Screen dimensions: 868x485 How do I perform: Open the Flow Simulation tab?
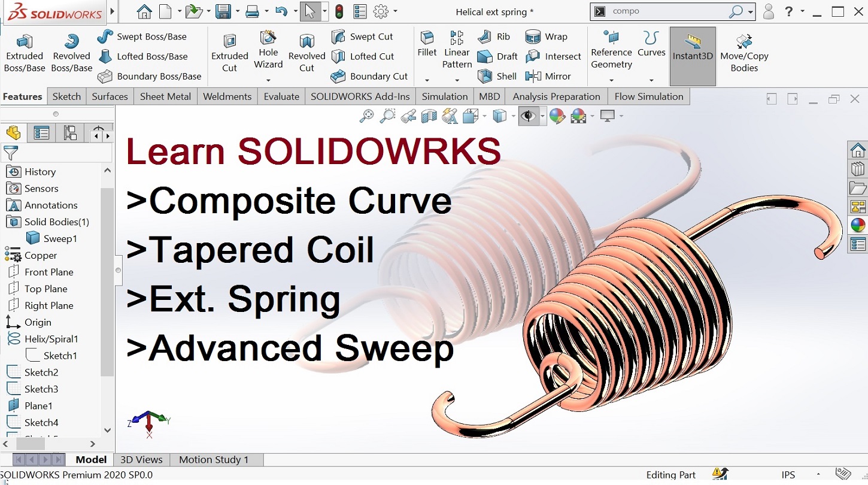pos(649,96)
